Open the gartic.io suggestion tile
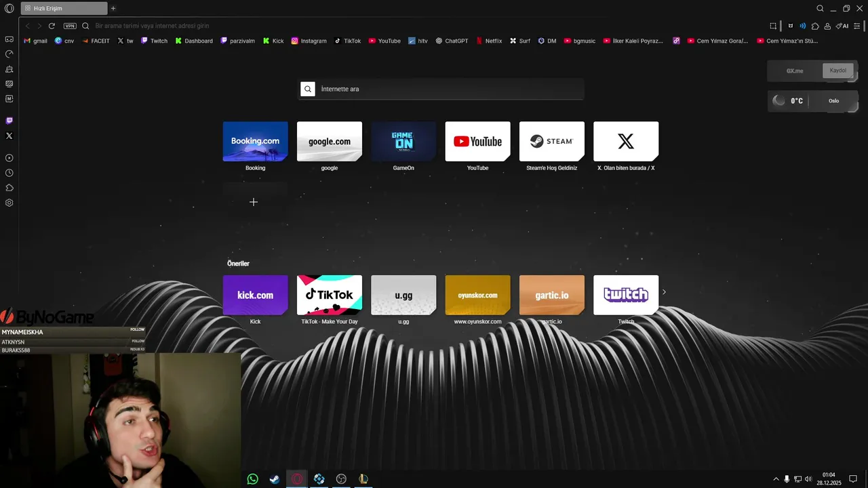 pos(552,295)
